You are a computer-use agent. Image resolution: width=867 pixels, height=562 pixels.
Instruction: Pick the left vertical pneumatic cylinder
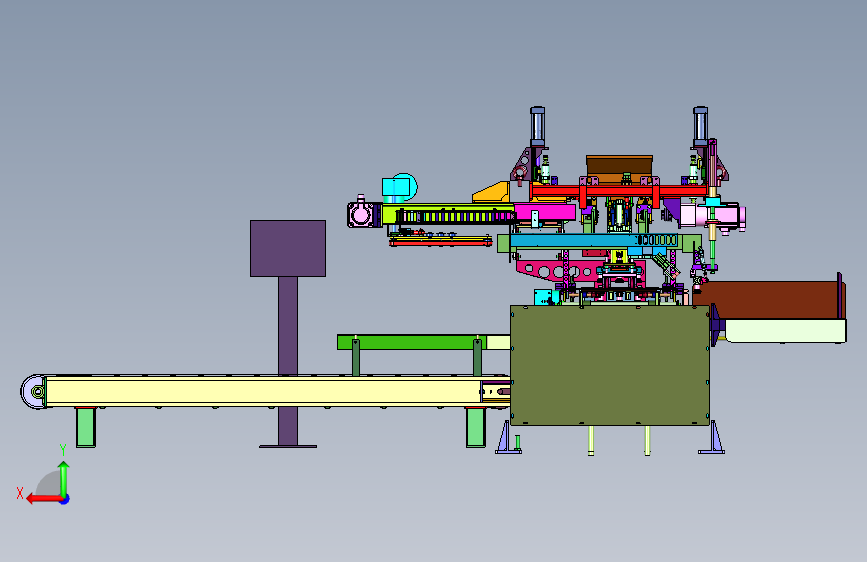[x=537, y=126]
